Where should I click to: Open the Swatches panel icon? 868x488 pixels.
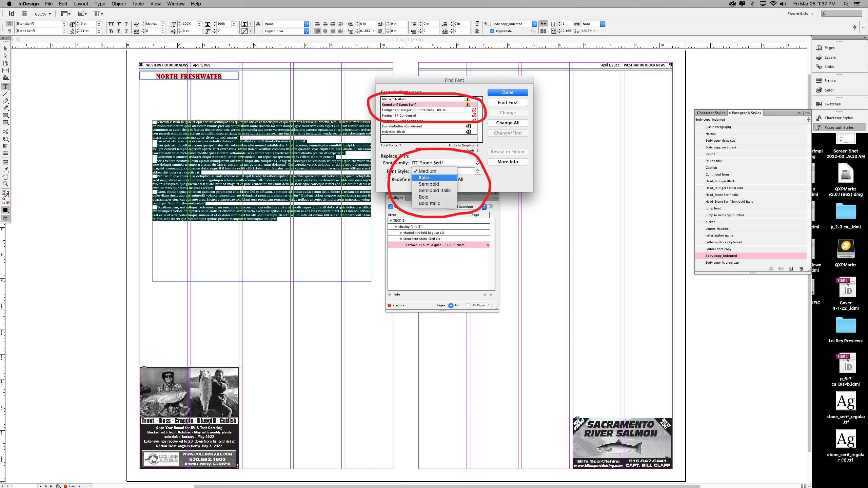click(819, 104)
